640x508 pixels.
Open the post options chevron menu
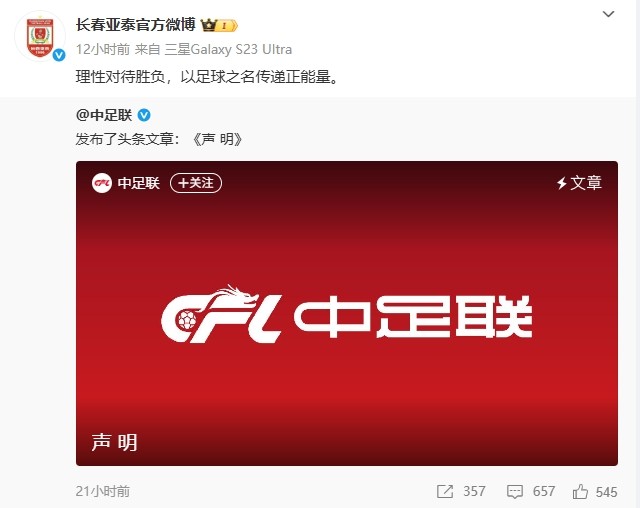pyautogui.click(x=609, y=14)
